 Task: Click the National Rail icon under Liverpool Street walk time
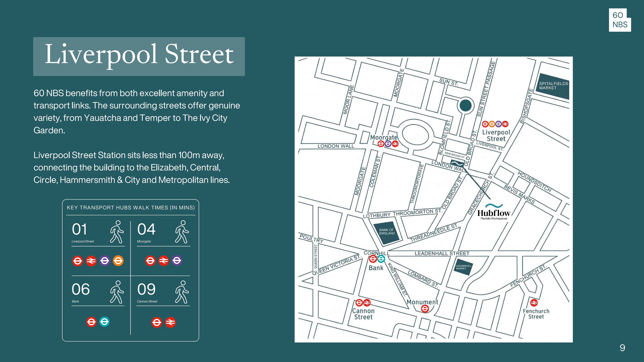click(91, 261)
